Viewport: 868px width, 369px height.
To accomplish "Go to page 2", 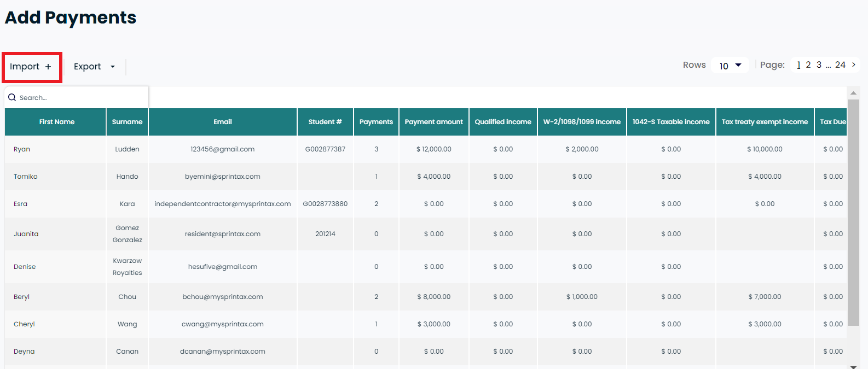I will pyautogui.click(x=808, y=65).
